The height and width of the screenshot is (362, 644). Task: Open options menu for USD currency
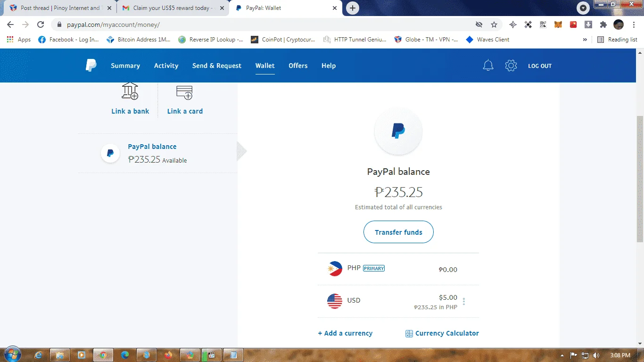coord(464,301)
